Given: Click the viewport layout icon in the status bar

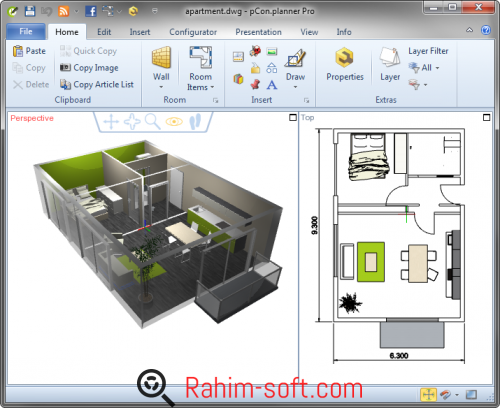Looking at the screenshot, I should (x=471, y=395).
